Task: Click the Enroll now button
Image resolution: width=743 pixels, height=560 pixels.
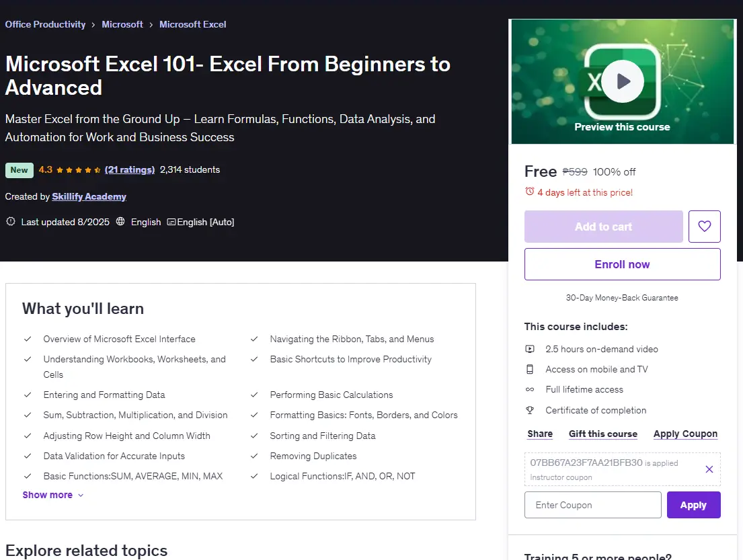Action: point(622,264)
